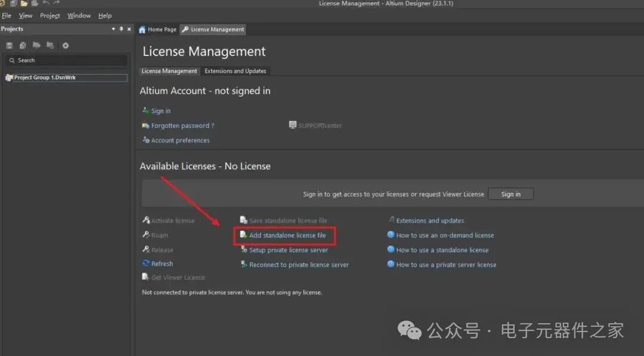Open the SUPPORTcenter link
Image resolution: width=644 pixels, height=356 pixels.
pos(320,126)
